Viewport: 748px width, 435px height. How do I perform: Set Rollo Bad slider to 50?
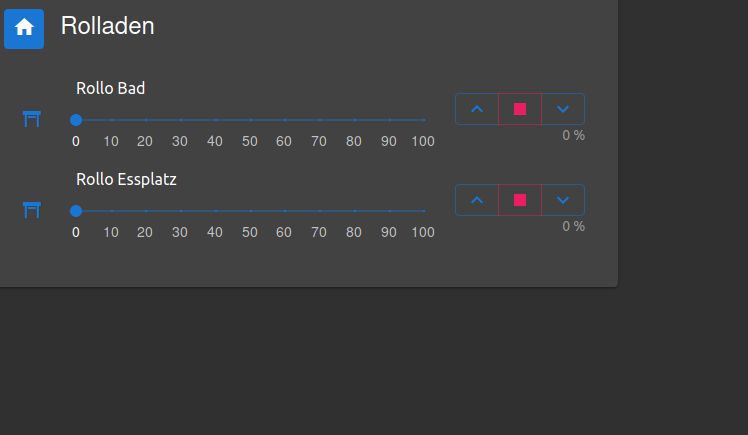[x=250, y=120]
